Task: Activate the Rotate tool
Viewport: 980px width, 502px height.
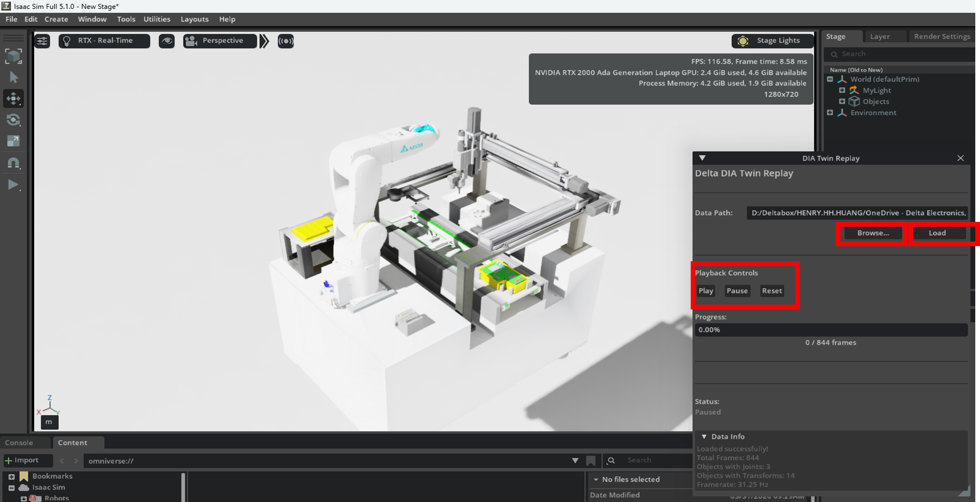Action: click(x=13, y=120)
